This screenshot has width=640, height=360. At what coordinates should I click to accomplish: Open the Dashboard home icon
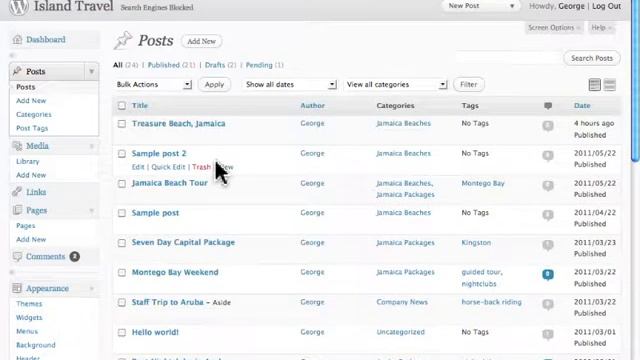pos(17,40)
